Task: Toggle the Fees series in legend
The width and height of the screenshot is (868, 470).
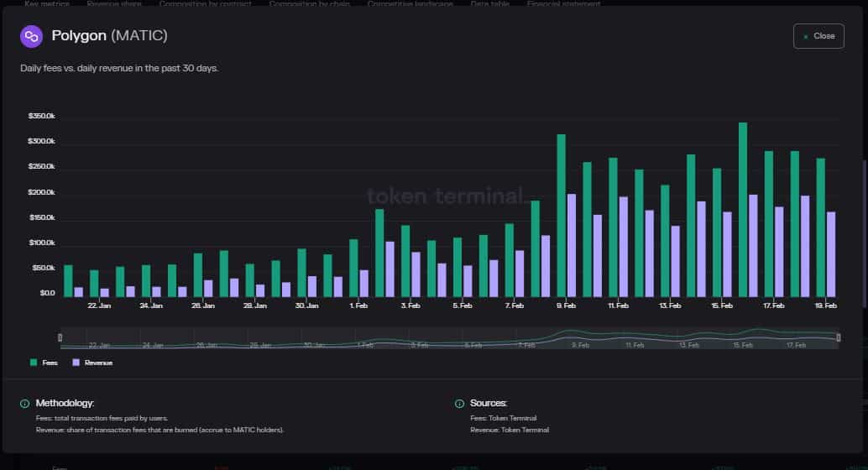Action: [44, 363]
